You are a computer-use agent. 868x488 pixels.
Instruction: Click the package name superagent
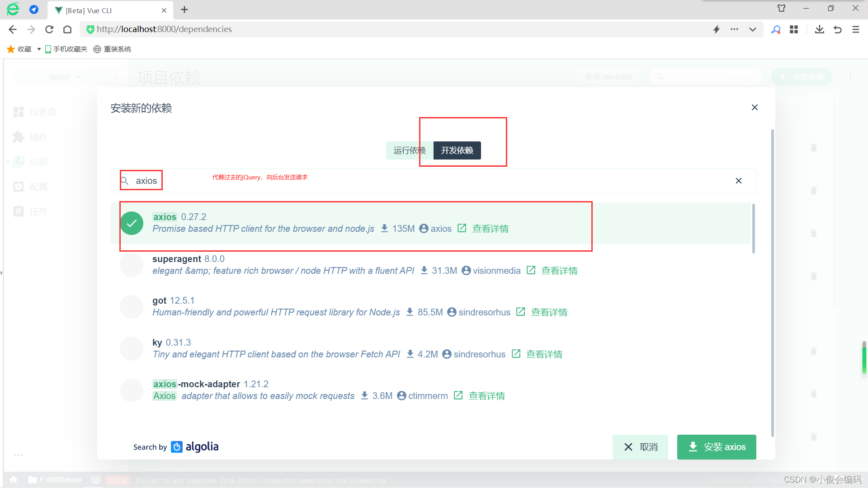[x=177, y=259]
